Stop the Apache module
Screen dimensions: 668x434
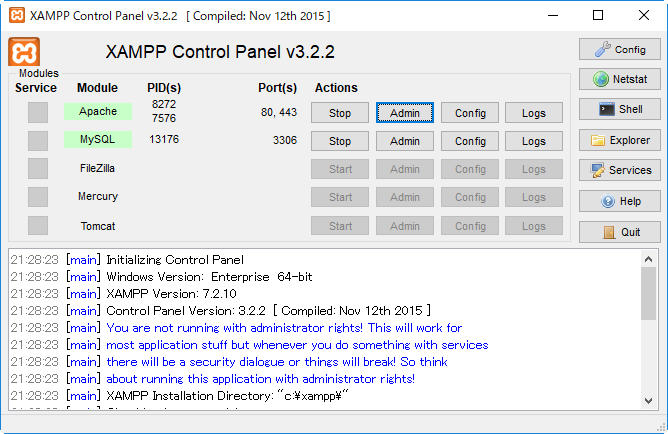pos(340,113)
